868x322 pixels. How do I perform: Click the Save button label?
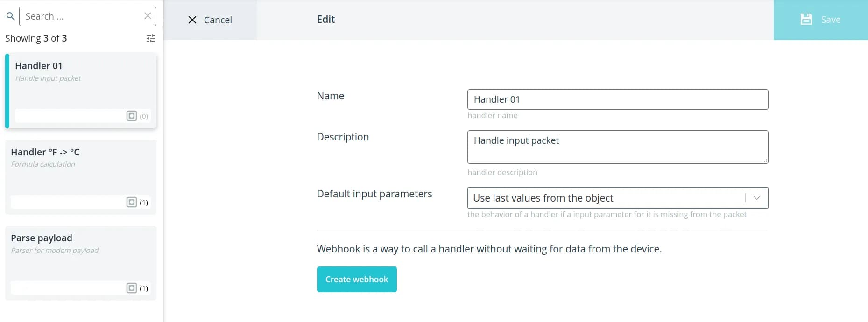point(831,20)
